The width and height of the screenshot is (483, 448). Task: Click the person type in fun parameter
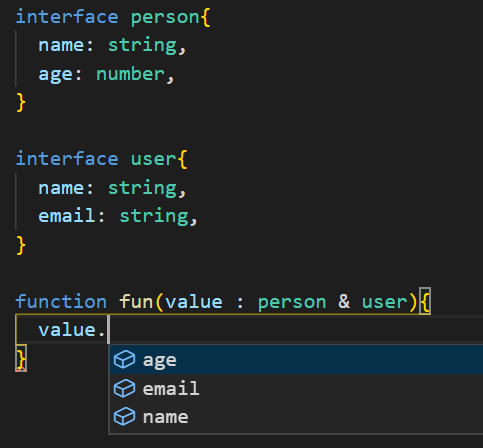[x=292, y=303]
